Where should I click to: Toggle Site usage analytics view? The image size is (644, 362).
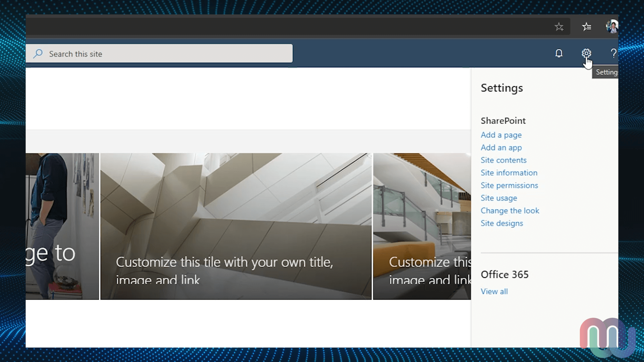498,197
